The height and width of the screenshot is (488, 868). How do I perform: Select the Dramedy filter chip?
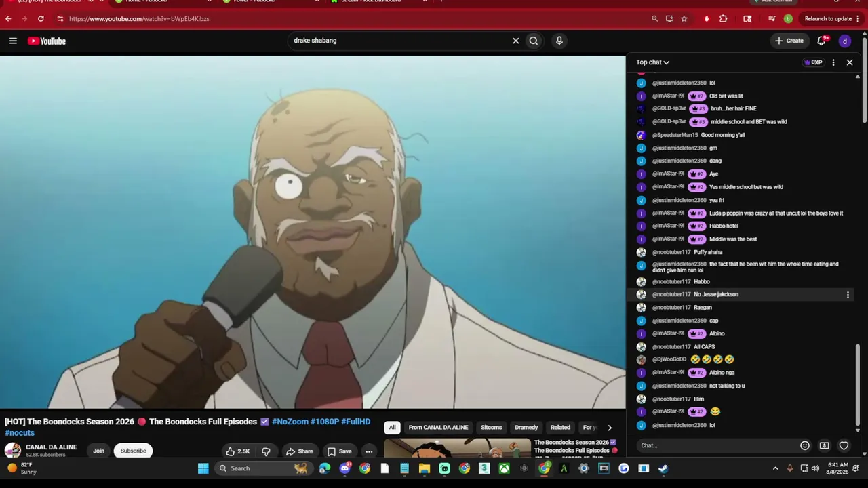pos(526,428)
